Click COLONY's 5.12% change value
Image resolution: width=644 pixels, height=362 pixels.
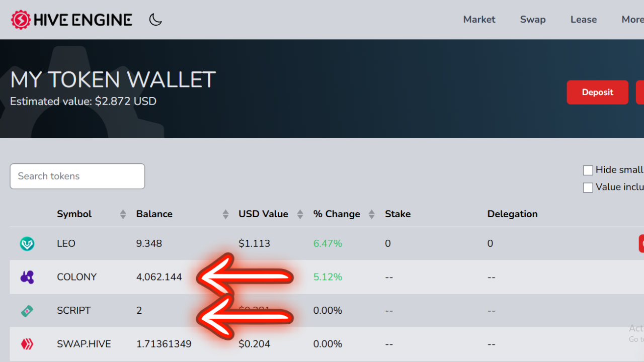pyautogui.click(x=328, y=277)
